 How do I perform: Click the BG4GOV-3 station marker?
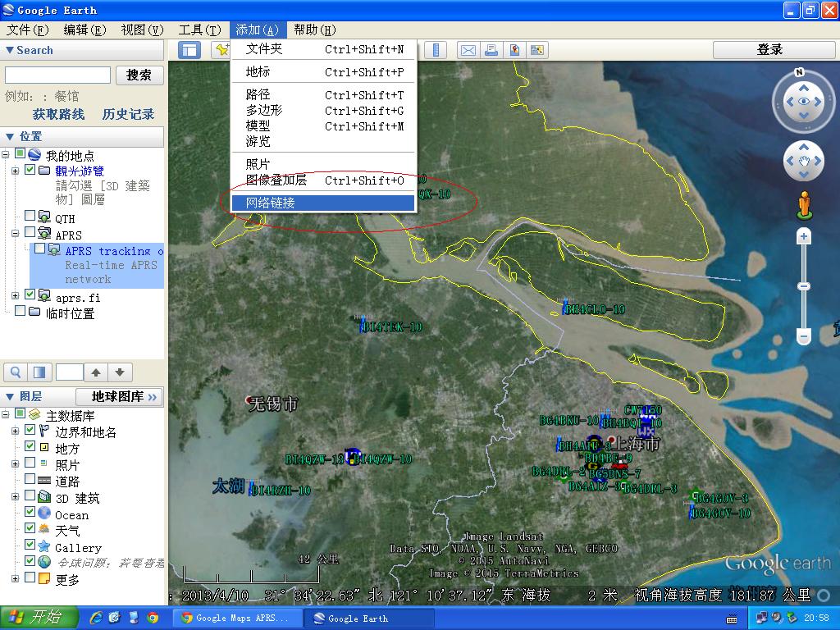click(696, 495)
